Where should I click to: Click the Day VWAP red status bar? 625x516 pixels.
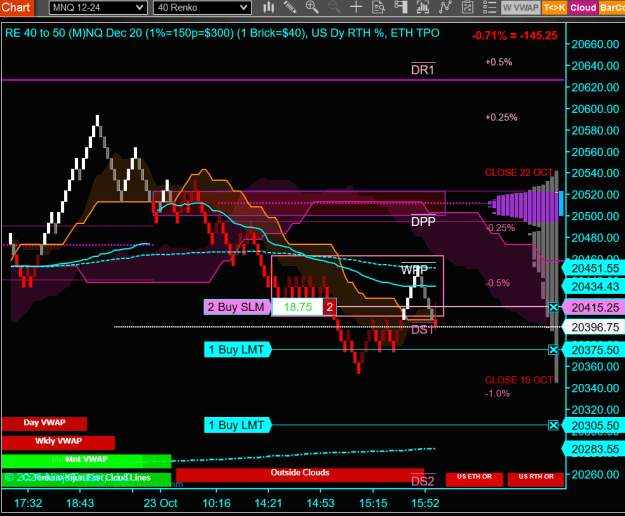[x=44, y=424]
